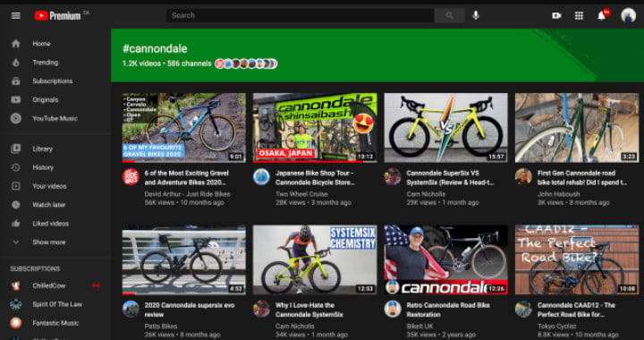Open Fantastic Music channel avatar
This screenshot has height=340, width=644.
(15, 323)
